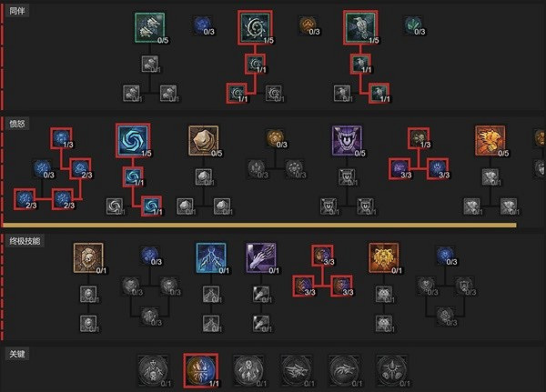Click the 终极技能 section label

point(25,241)
